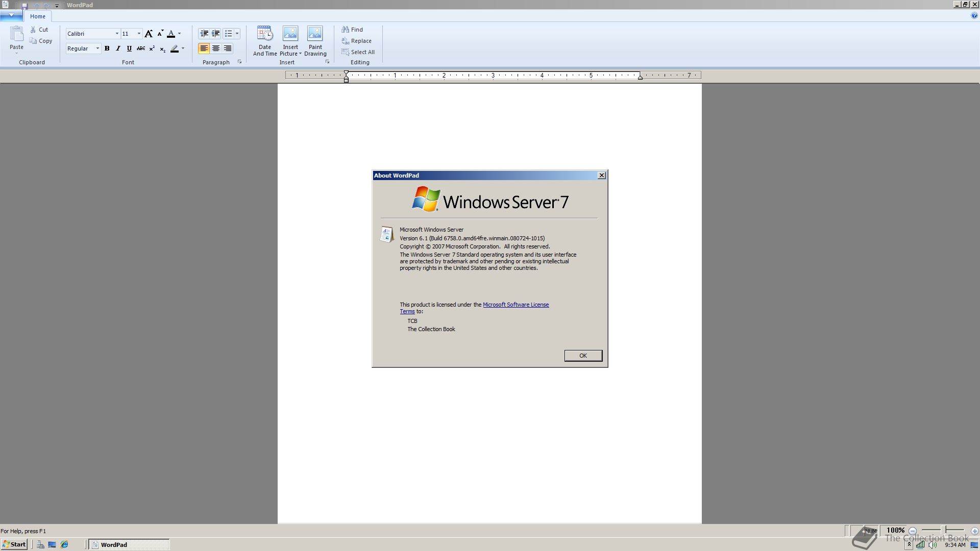This screenshot has width=980, height=551.
Task: Click the right indent ruler marker
Action: tap(640, 77)
